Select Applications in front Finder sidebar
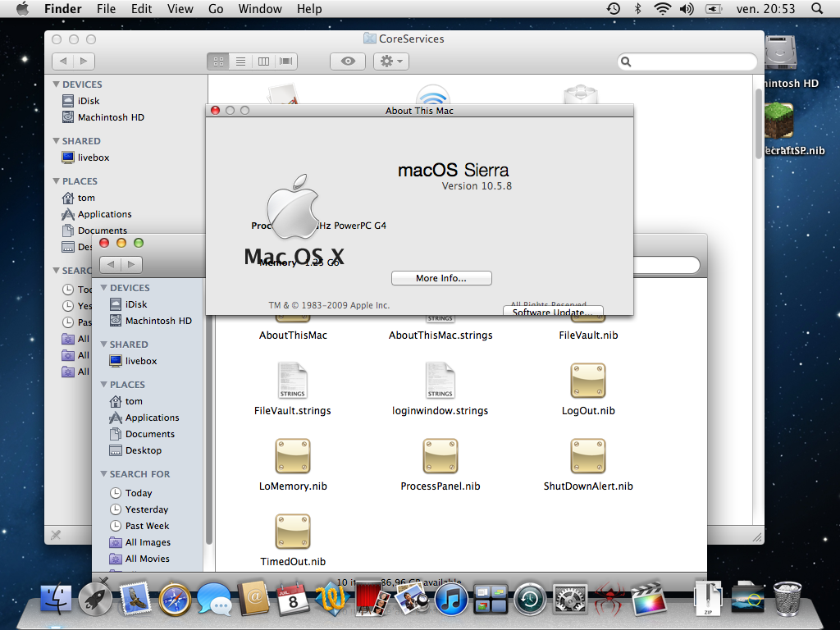This screenshot has width=840, height=630. (x=144, y=418)
